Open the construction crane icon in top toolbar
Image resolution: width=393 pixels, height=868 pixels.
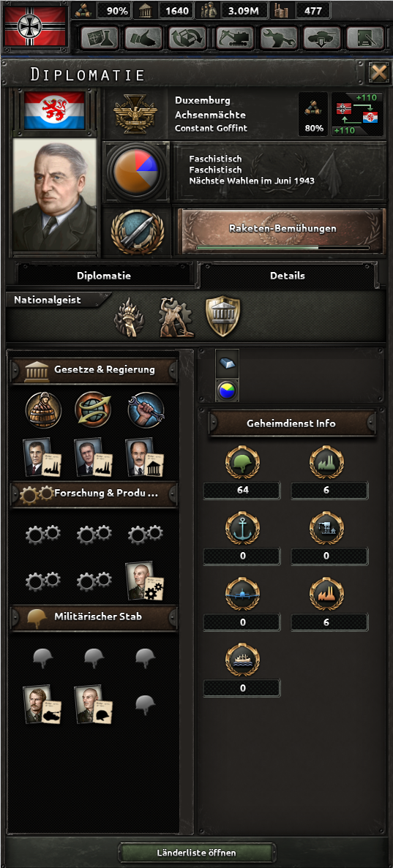tap(235, 37)
